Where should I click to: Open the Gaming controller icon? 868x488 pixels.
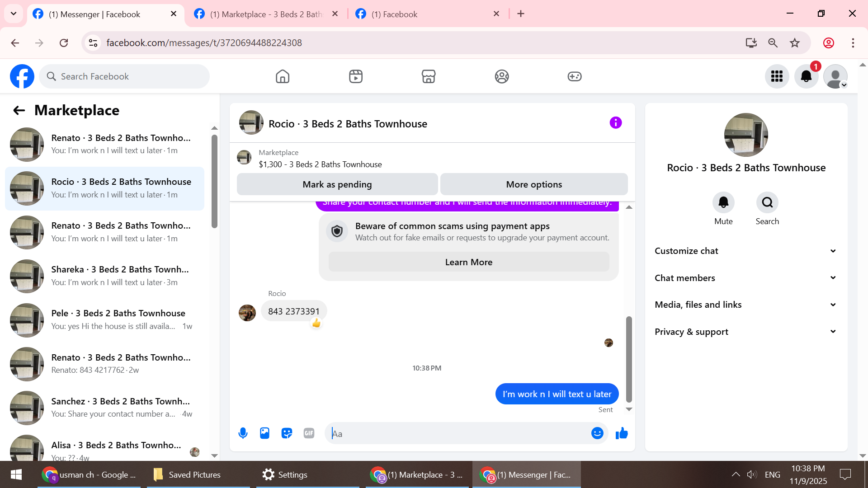(x=575, y=76)
